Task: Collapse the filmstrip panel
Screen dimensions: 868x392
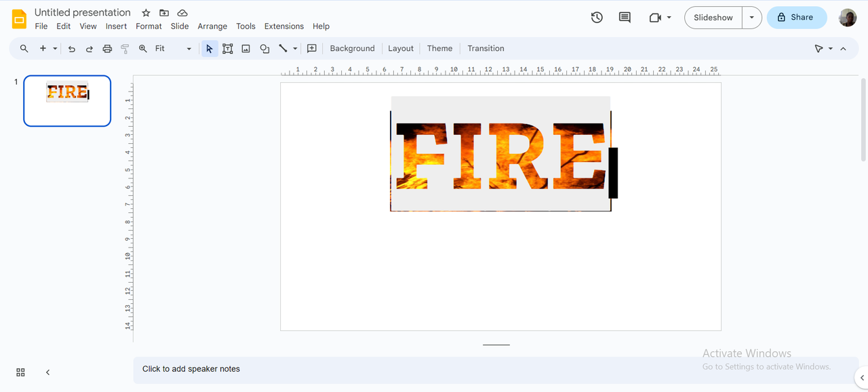Action: [x=47, y=372]
